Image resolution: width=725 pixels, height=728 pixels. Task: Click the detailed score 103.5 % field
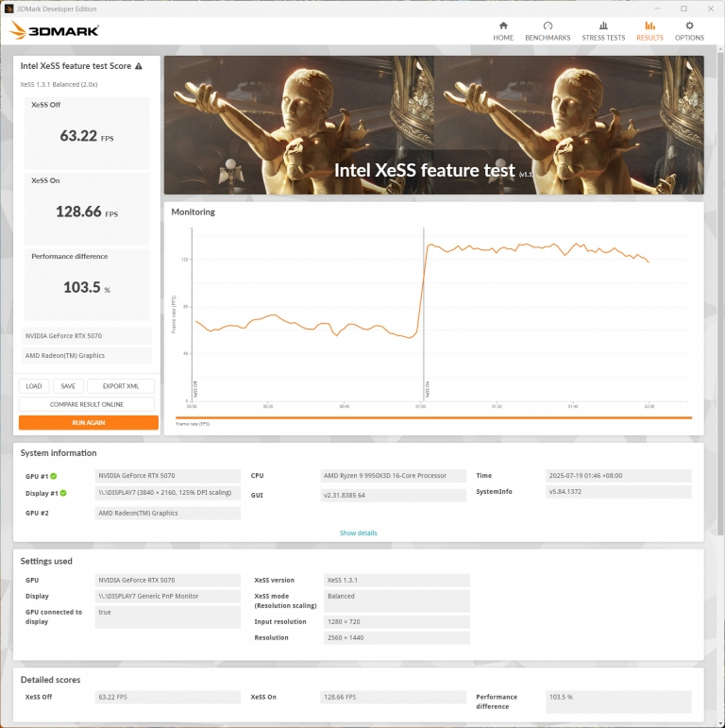(618, 702)
